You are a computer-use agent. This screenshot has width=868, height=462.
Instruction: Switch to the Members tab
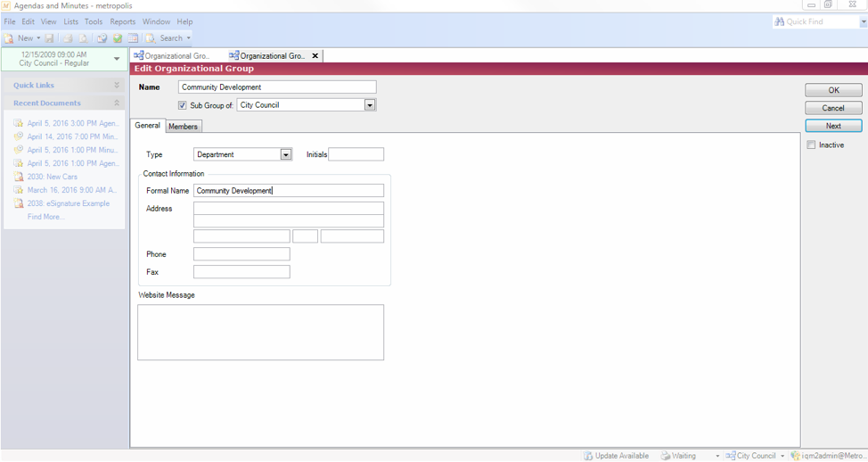tap(184, 127)
